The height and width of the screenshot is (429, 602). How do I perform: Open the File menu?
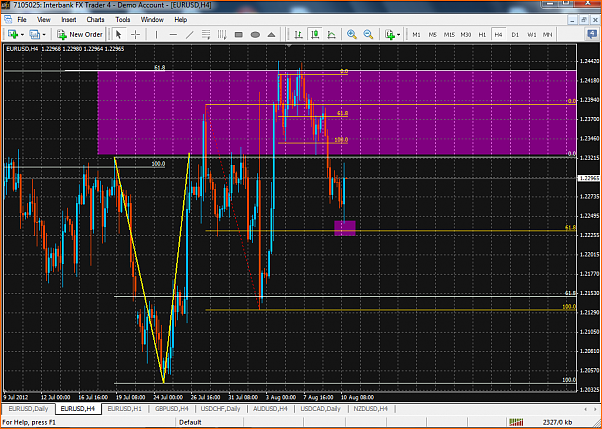coord(22,20)
